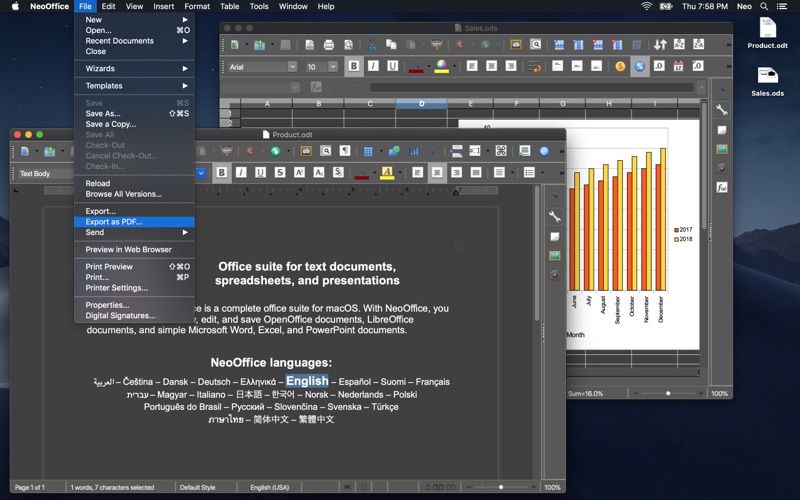Viewport: 800px width, 500px height.
Task: Click Default Style in Writer status bar
Action: click(197, 487)
